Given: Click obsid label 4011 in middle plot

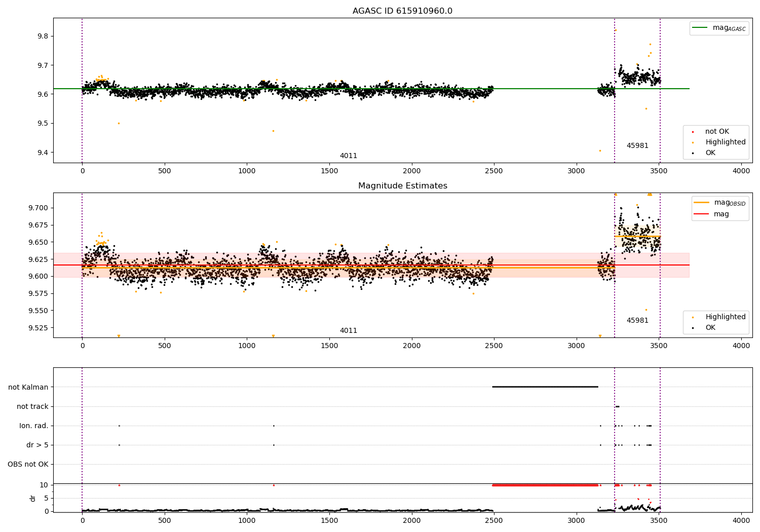Looking at the screenshot, I should (x=349, y=331).
